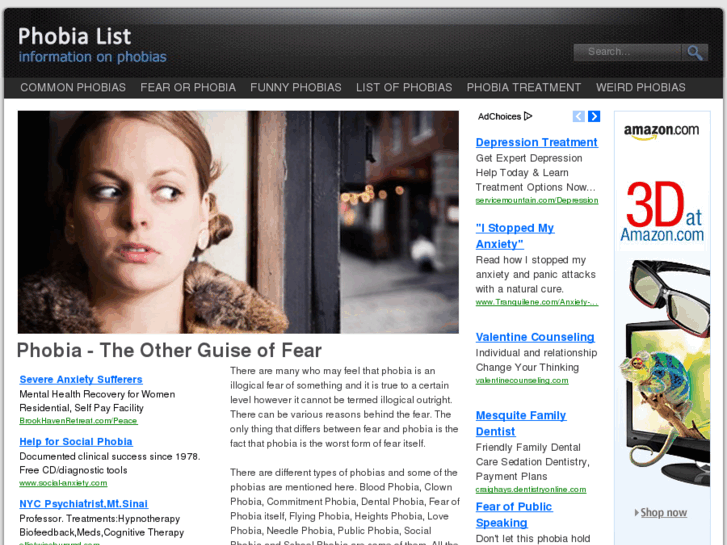Focus the Search input field
727x545 pixels.
pyautogui.click(x=628, y=52)
